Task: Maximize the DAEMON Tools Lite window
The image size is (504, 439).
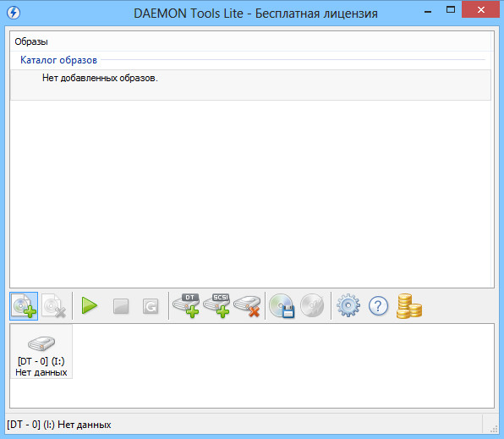Action: [451, 9]
